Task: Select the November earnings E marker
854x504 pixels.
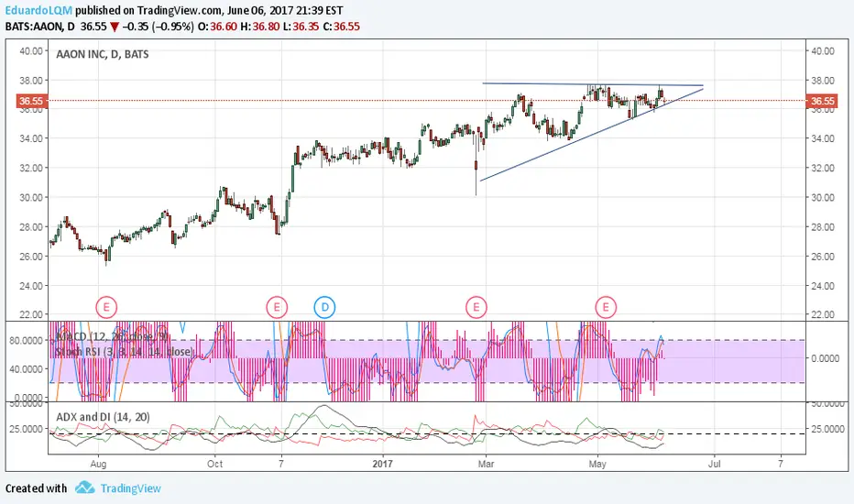Action: click(277, 307)
